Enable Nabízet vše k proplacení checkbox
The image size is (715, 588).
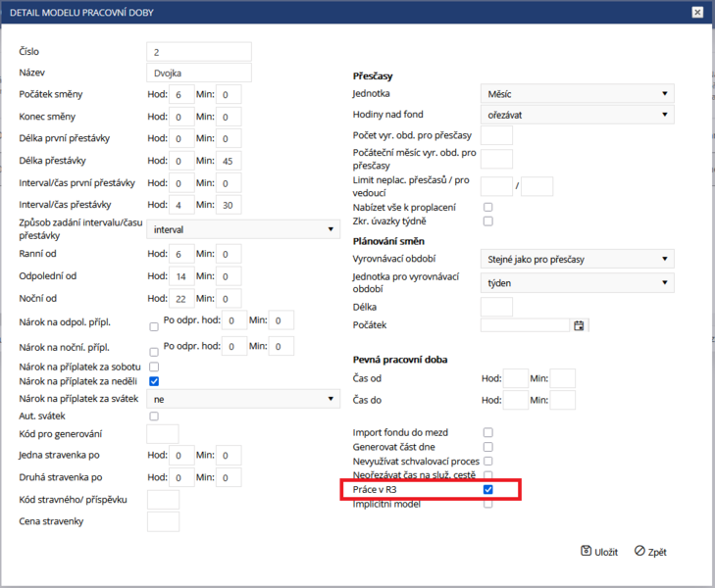(x=487, y=207)
